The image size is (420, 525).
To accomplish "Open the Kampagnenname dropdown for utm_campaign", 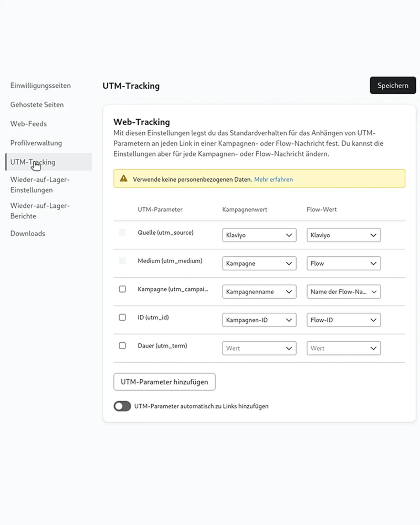I will coord(259,292).
